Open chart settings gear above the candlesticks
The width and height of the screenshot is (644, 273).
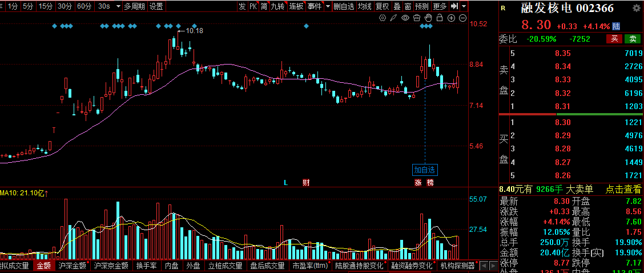tap(383, 18)
